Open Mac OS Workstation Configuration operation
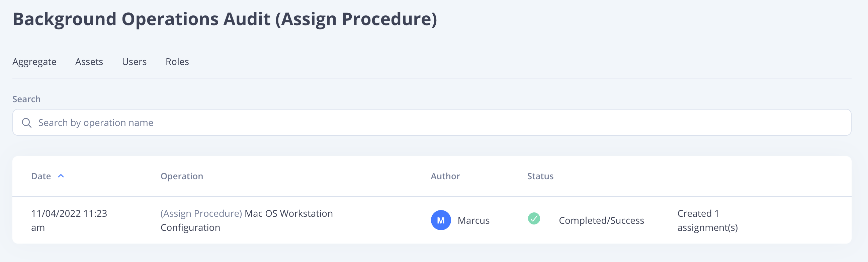The height and width of the screenshot is (262, 868). click(288, 213)
